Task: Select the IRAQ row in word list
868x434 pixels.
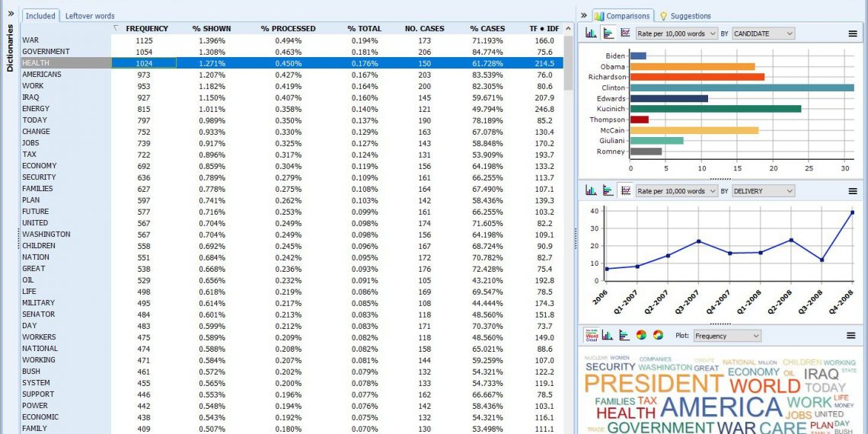Action: pyautogui.click(x=30, y=97)
